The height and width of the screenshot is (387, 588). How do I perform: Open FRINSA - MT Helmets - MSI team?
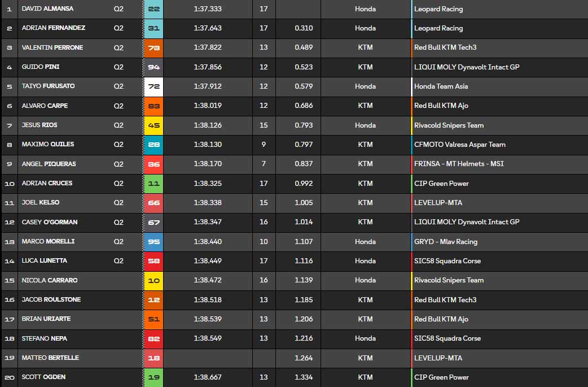click(459, 164)
